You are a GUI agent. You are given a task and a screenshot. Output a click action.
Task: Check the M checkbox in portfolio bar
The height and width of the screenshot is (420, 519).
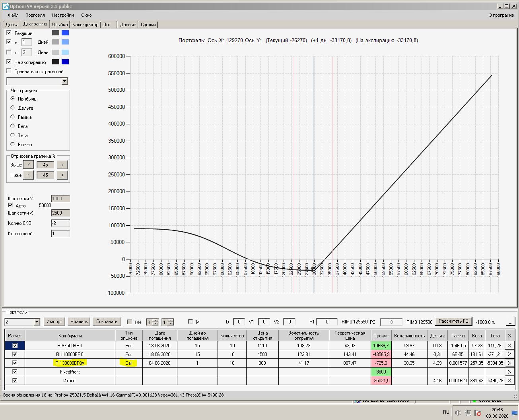(x=190, y=322)
